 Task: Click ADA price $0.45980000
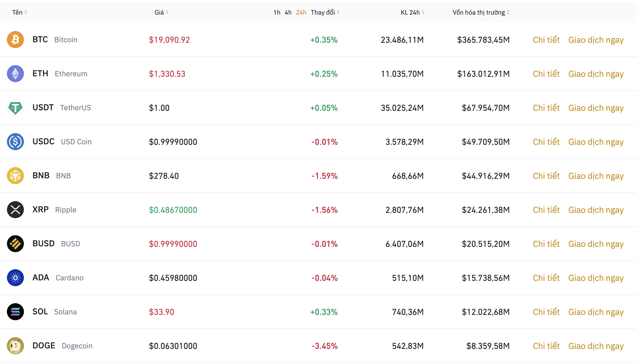pyautogui.click(x=173, y=278)
